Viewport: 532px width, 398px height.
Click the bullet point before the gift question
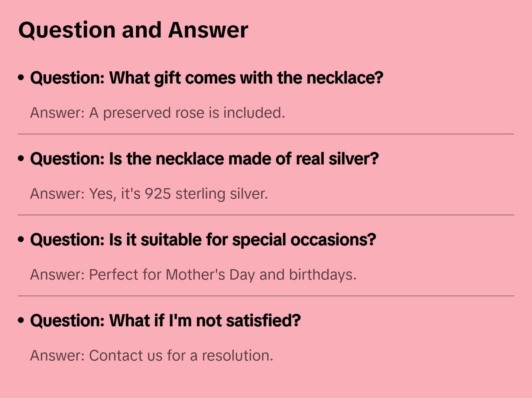(x=21, y=78)
